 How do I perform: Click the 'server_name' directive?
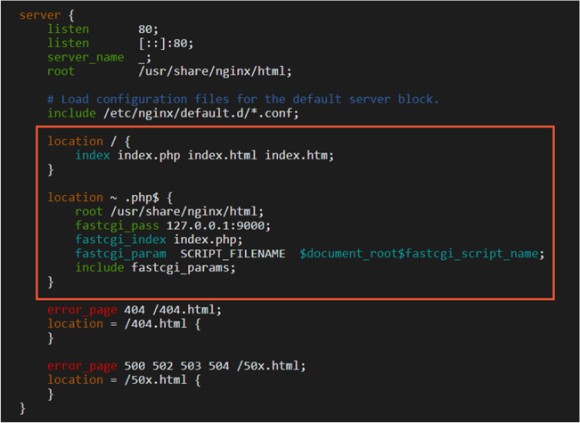[x=85, y=58]
